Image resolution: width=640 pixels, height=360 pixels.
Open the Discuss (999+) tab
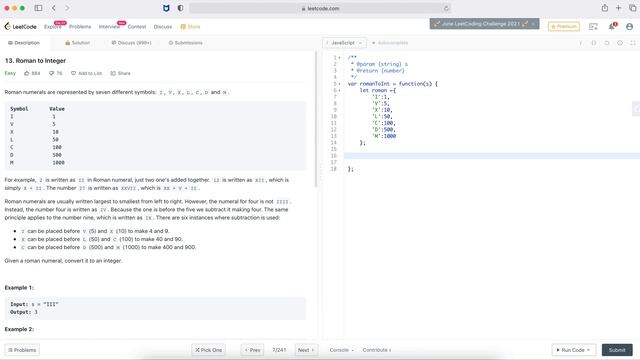[131, 43]
